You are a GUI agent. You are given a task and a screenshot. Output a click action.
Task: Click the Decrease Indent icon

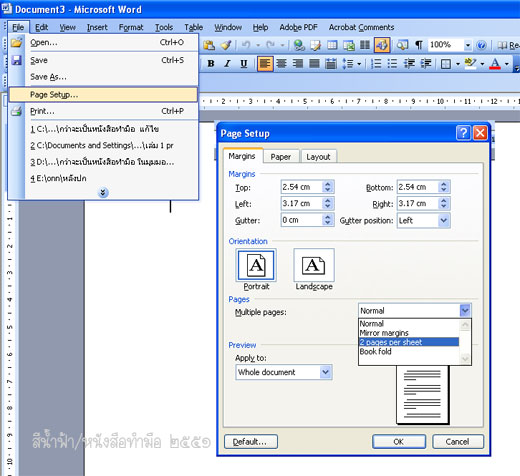point(409,63)
